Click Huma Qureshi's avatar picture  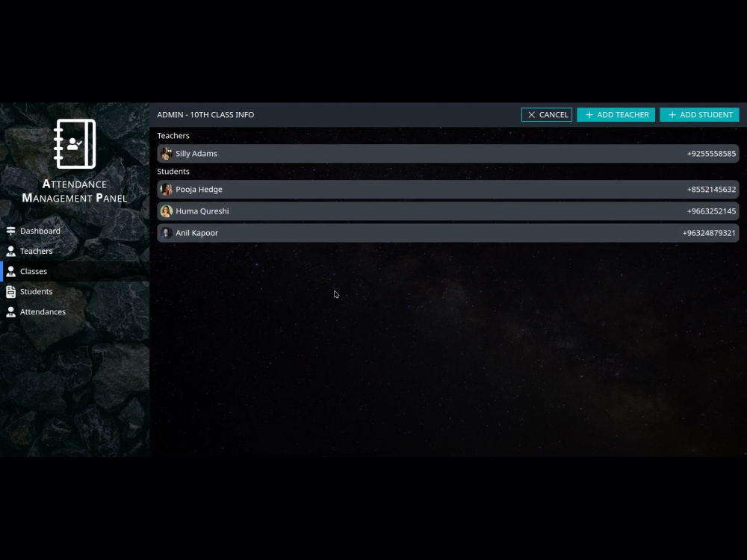tap(167, 211)
